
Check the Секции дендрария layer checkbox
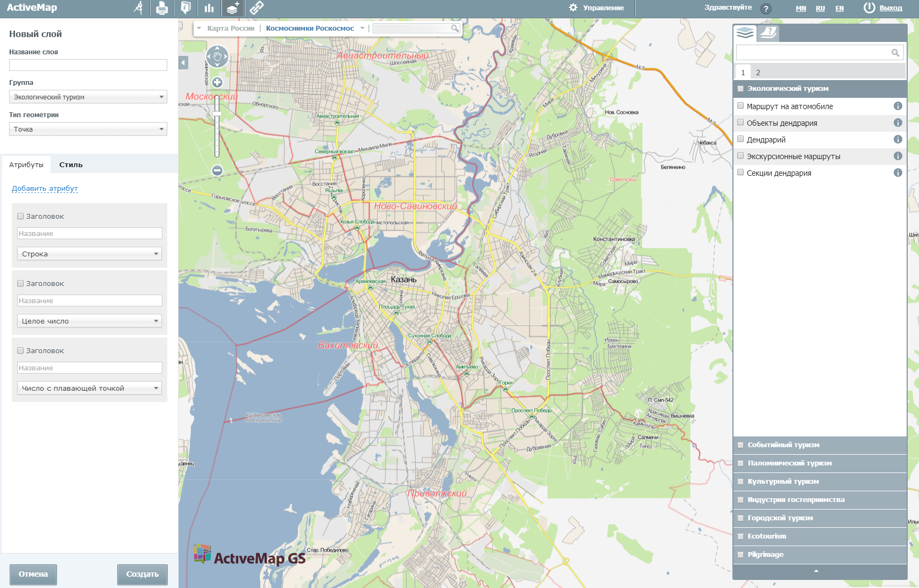click(740, 173)
